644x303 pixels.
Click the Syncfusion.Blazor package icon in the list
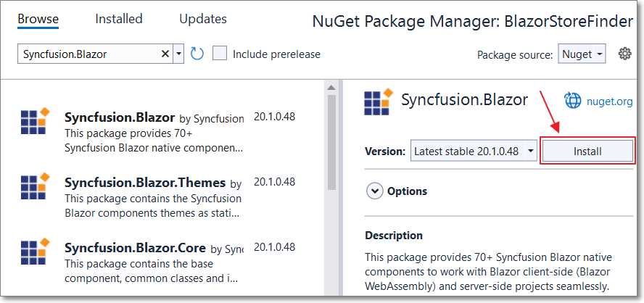35,121
